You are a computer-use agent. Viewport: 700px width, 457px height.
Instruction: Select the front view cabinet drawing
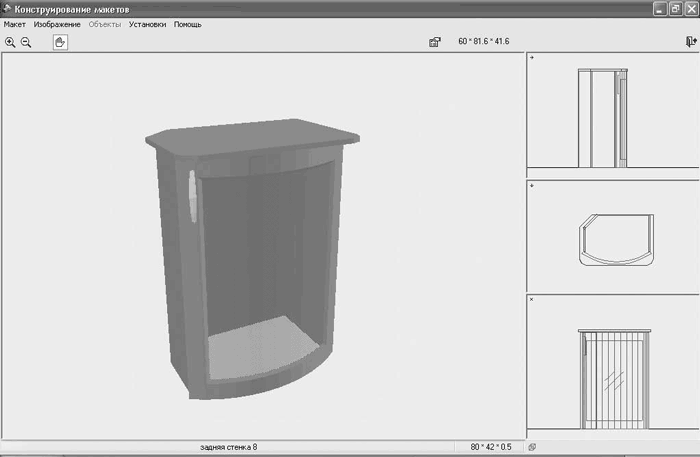[614, 379]
